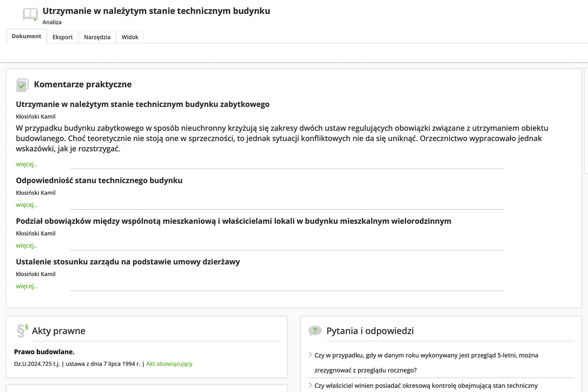Click the Akt obowiązujący status link
Image resolution: width=588 pixels, height=392 pixels.
169,364
